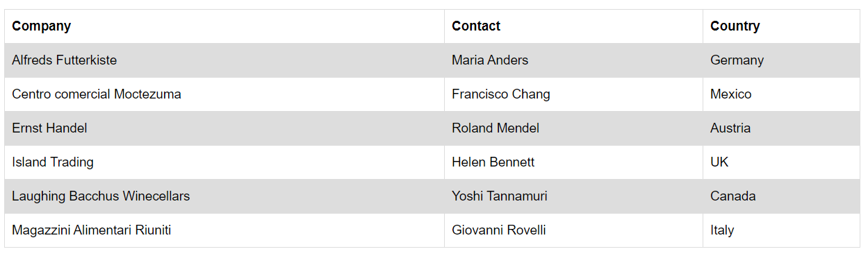Select the Roland Mendel contact cell
The image size is (868, 256).
[x=573, y=128]
